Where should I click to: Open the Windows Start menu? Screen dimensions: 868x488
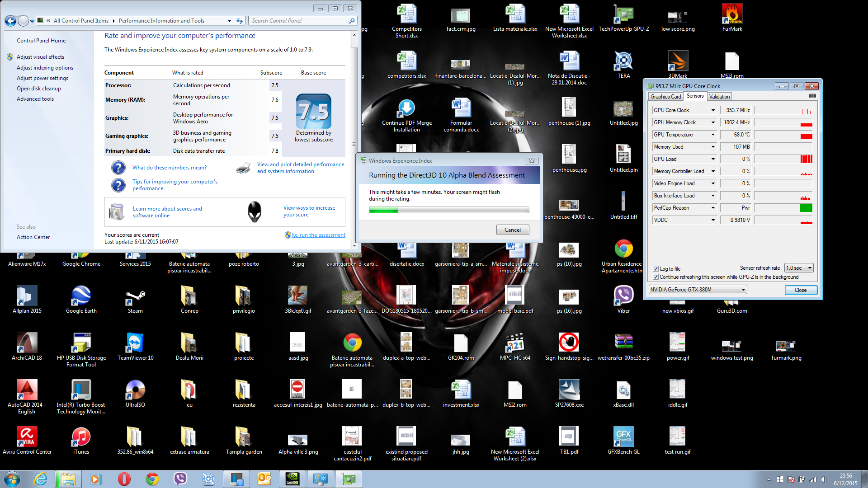[x=12, y=479]
